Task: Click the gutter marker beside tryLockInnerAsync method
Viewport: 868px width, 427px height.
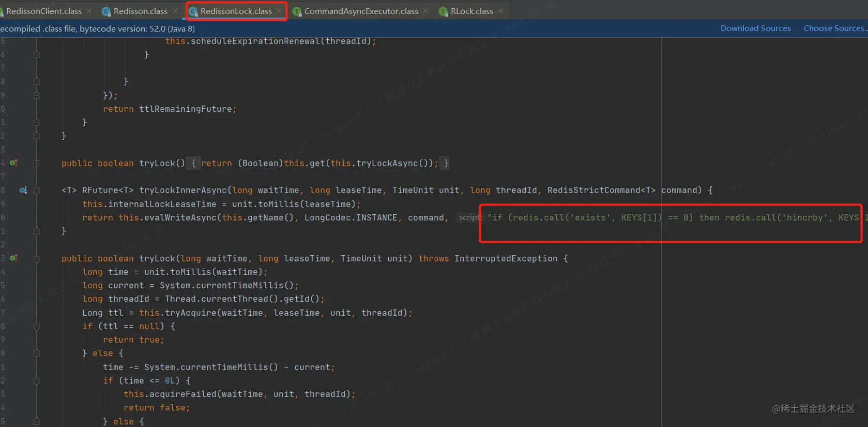Action: (x=23, y=190)
